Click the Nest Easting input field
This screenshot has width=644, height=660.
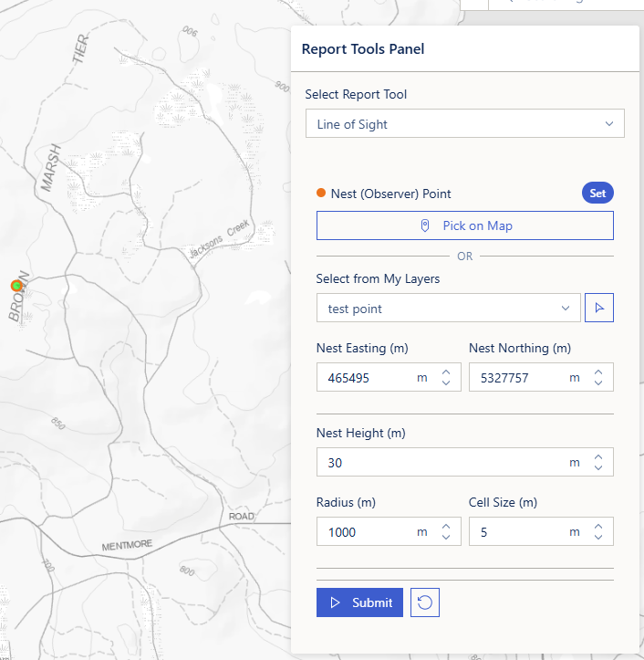coord(389,377)
